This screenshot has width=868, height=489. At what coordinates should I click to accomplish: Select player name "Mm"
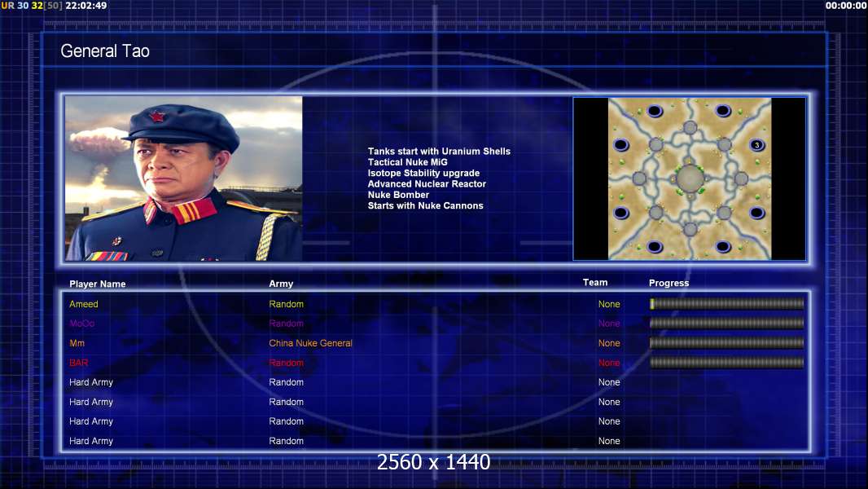[77, 343]
